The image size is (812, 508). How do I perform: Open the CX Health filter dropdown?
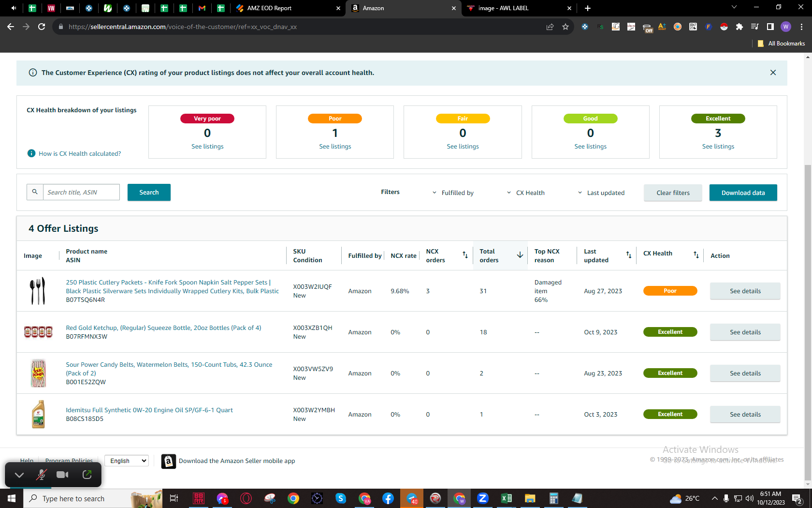pyautogui.click(x=525, y=193)
